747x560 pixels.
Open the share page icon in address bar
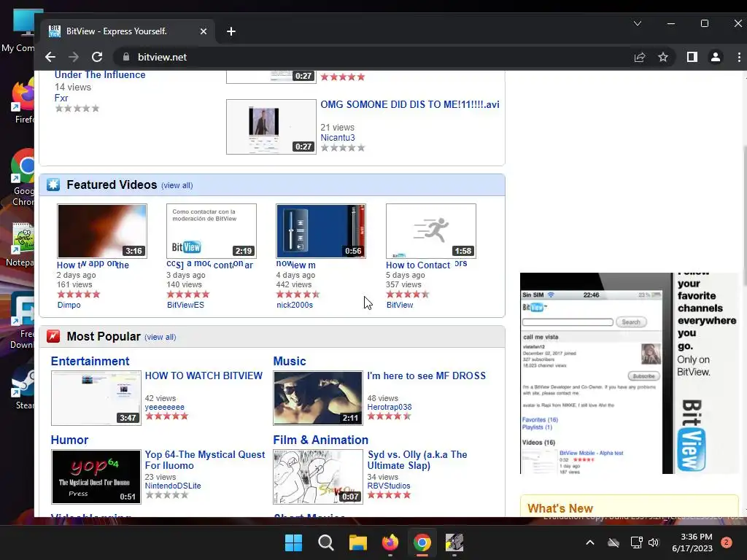(639, 57)
